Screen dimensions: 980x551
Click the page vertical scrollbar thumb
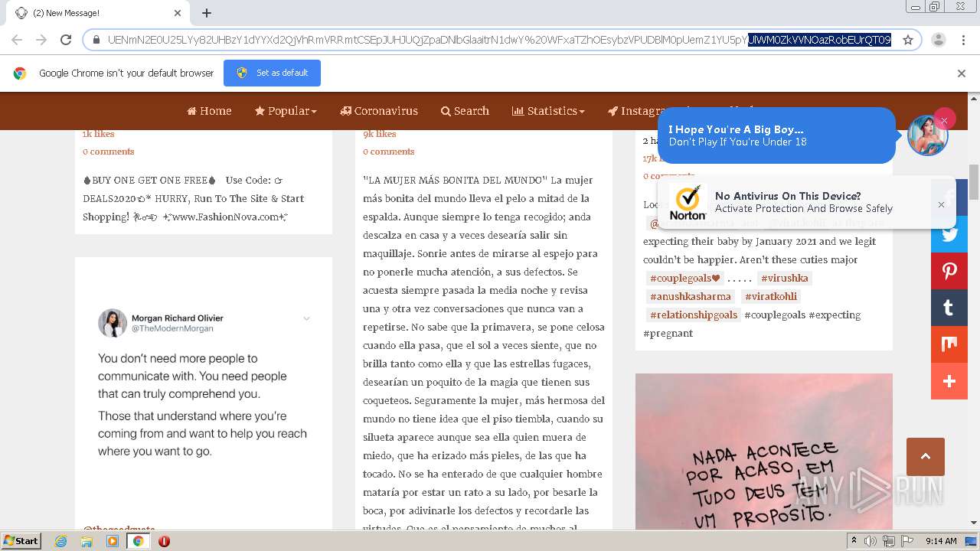pyautogui.click(x=974, y=182)
